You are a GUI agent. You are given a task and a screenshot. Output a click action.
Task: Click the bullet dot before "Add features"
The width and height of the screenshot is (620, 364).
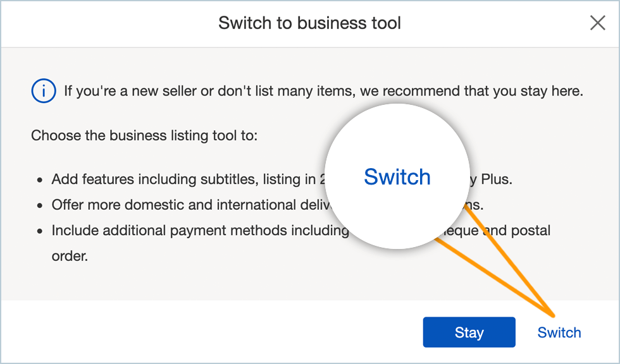click(39, 180)
